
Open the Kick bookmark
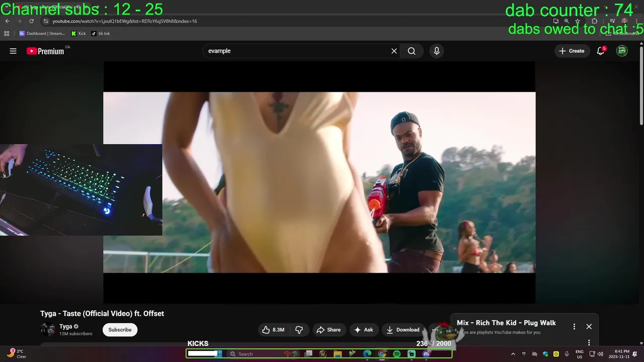tap(78, 34)
